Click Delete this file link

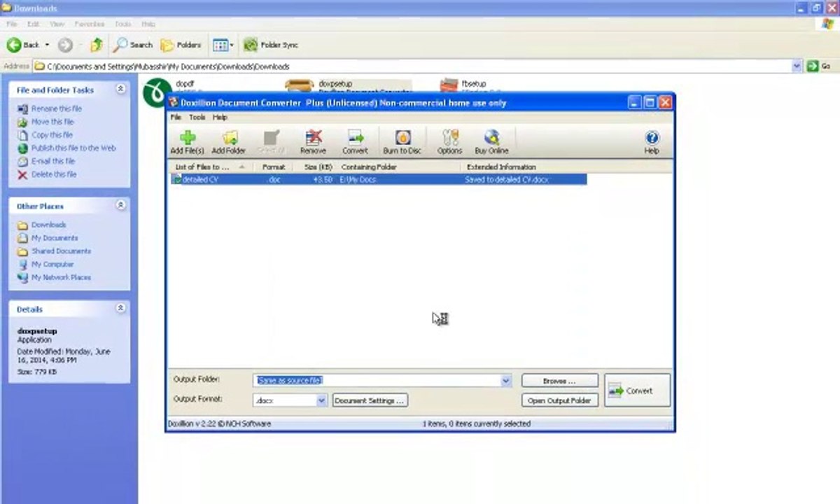54,174
